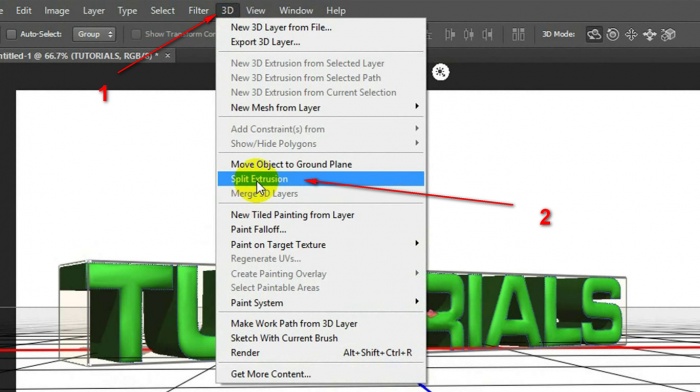Open the Edit menu
Screen dimensions: 700x392
click(x=23, y=10)
